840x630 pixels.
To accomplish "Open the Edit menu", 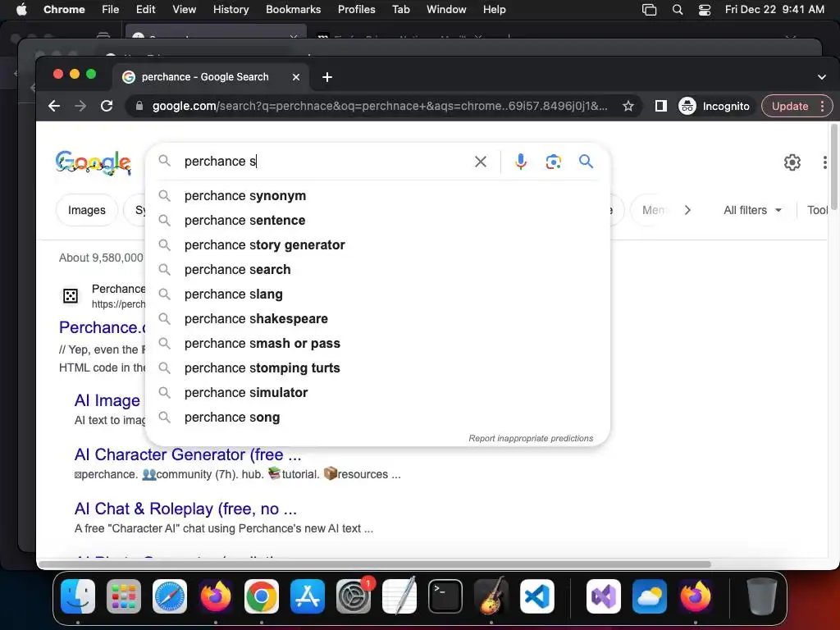I will tap(145, 10).
